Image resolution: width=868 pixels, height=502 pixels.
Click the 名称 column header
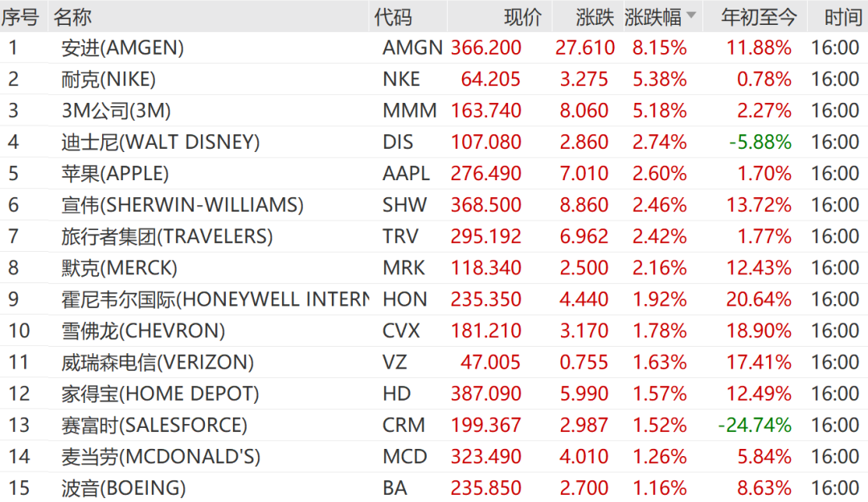pos(73,17)
